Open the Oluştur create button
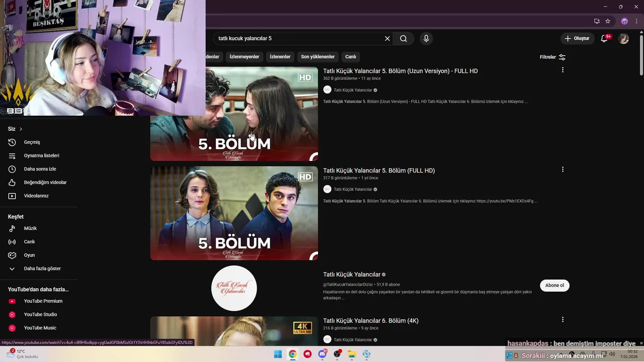Viewport: 644px width, 362px height. (577, 39)
